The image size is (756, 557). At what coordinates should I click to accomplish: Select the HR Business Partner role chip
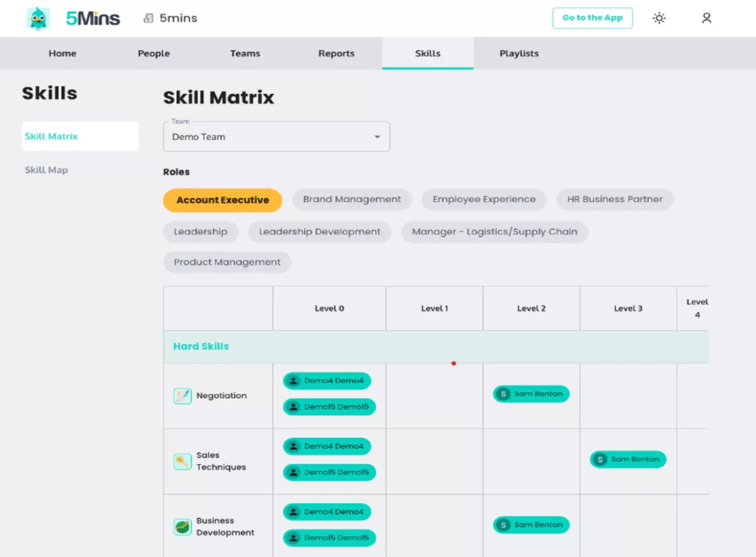[x=614, y=199]
